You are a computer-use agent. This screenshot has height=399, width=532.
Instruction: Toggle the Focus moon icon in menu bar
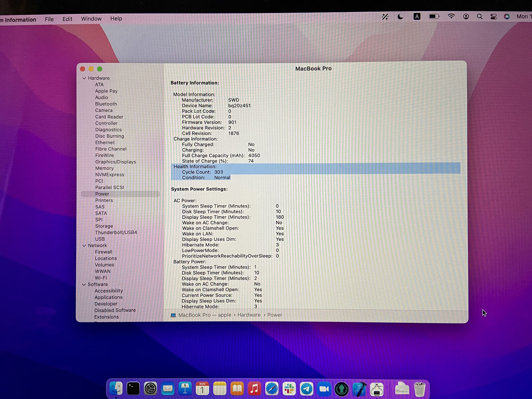click(400, 17)
